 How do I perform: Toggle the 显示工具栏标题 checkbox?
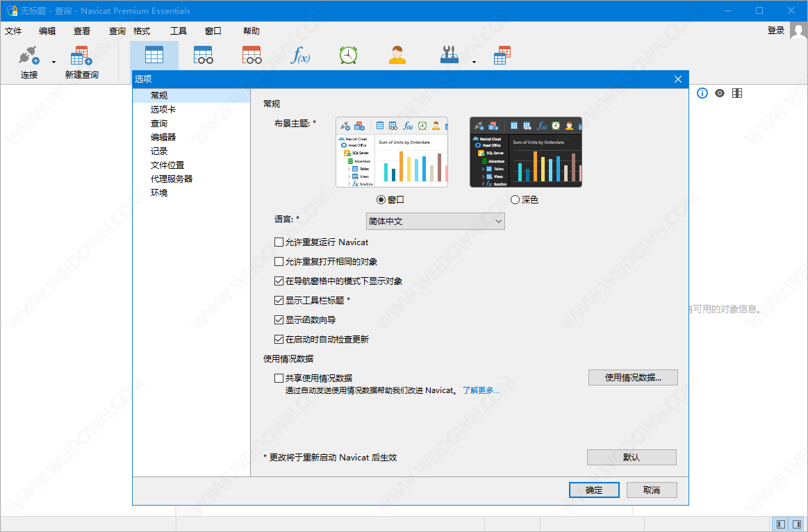click(279, 300)
